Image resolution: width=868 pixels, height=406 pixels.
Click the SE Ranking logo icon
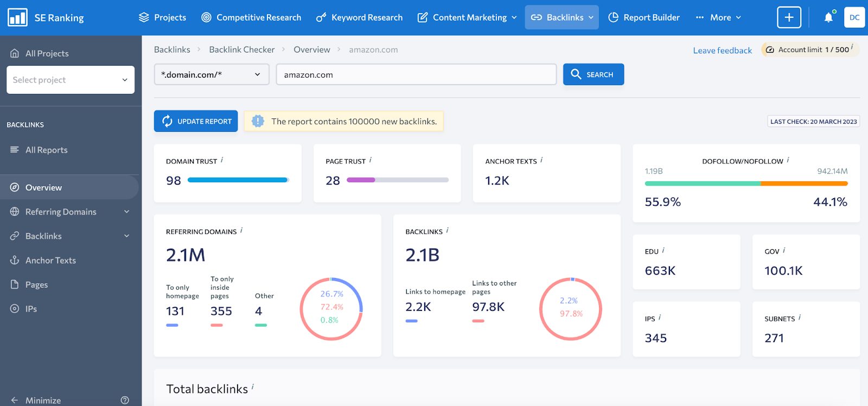point(17,17)
